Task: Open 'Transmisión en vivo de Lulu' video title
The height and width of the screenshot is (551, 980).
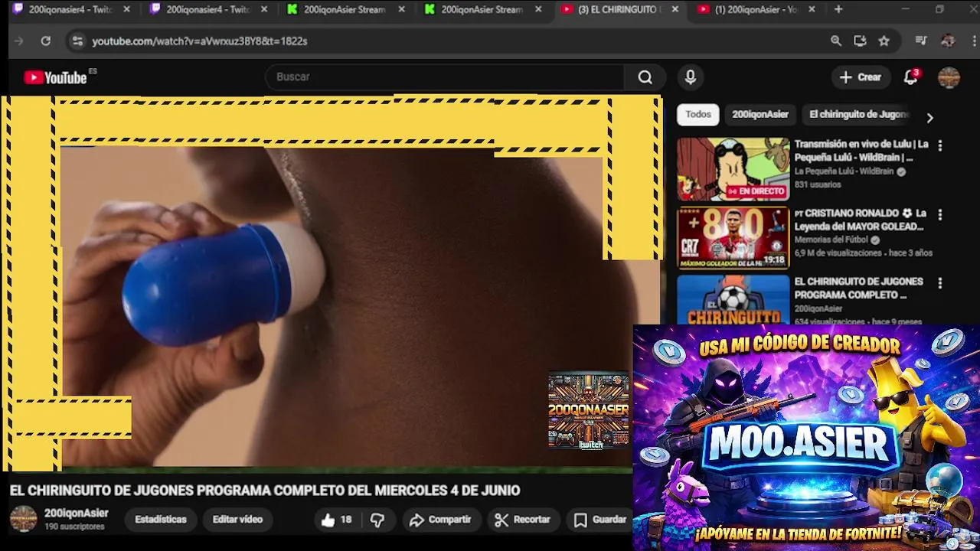Action: (x=861, y=151)
